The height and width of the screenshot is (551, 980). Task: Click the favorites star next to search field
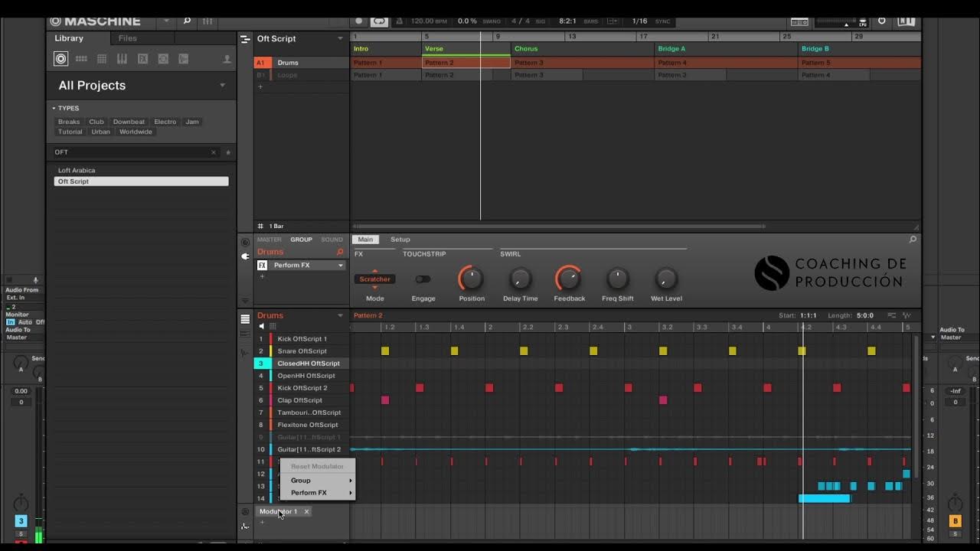pyautogui.click(x=227, y=152)
